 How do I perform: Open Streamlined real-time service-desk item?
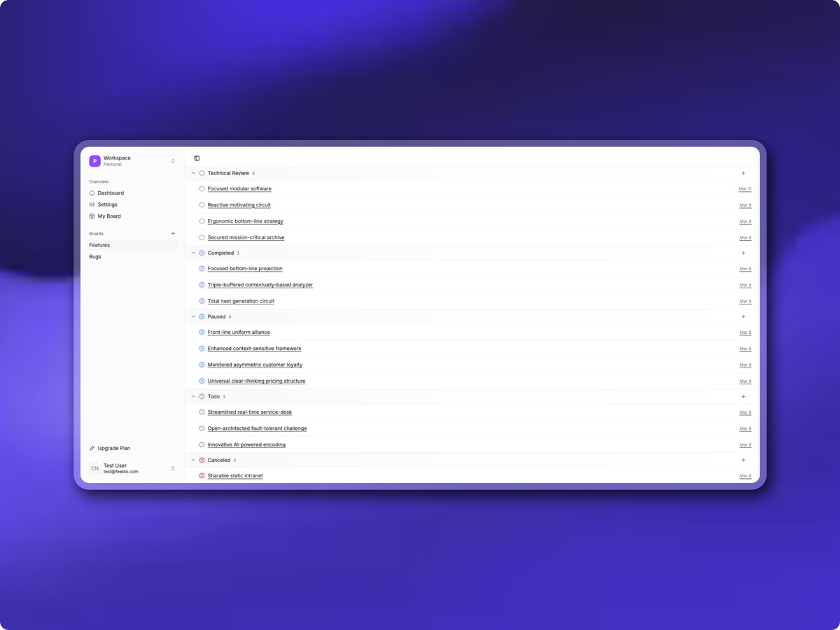[x=250, y=412]
